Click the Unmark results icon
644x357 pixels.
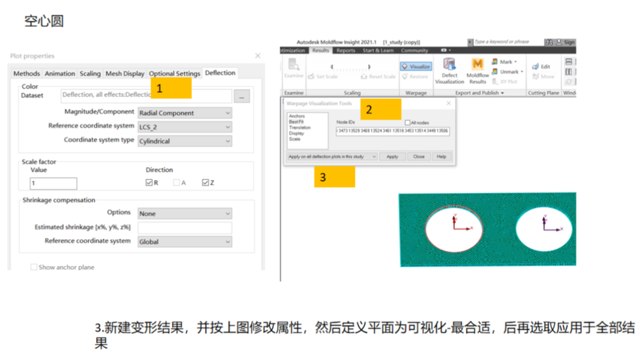tap(495, 72)
